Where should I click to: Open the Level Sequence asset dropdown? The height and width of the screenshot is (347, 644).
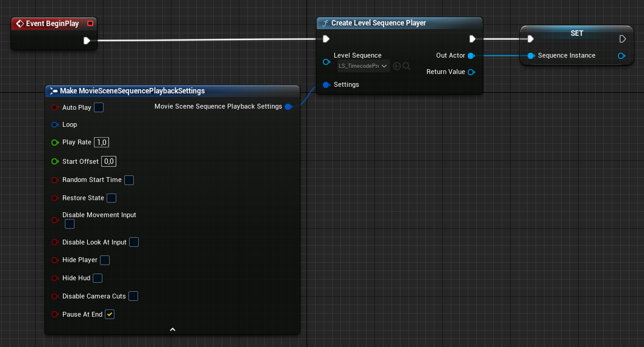(363, 66)
